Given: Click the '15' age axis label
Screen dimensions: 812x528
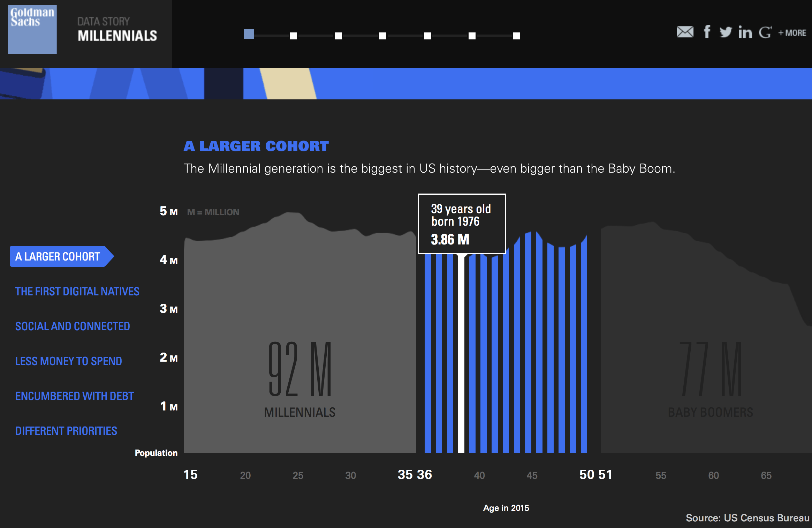Looking at the screenshot, I should 191,475.
